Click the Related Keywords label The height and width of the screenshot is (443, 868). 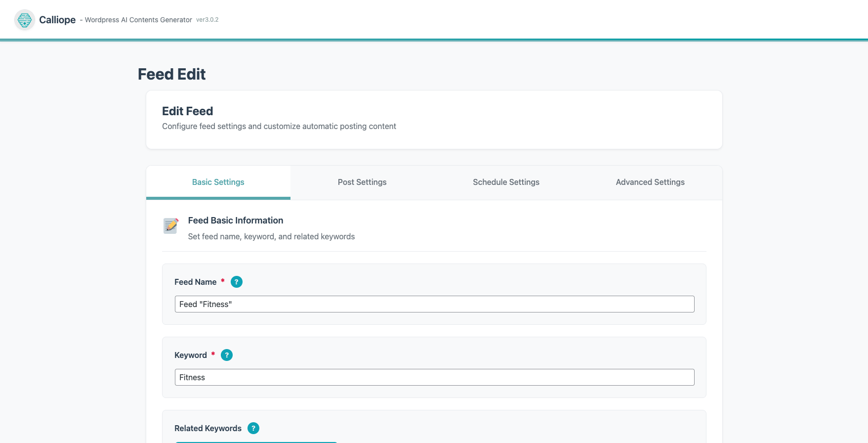[208, 428]
